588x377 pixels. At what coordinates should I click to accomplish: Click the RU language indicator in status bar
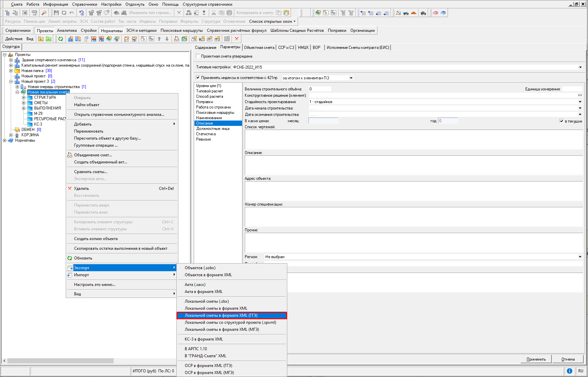point(581,371)
